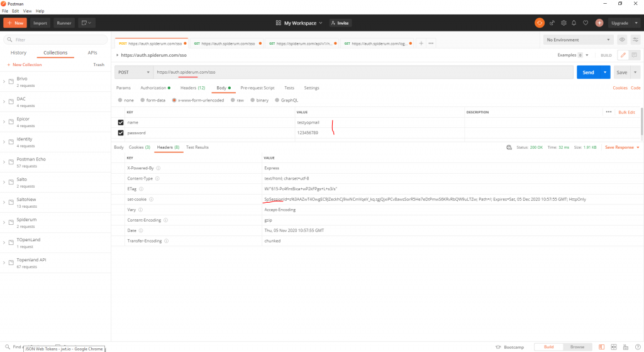The width and height of the screenshot is (644, 352).
Task: Uncheck the name parameter checkbox
Action: [121, 123]
